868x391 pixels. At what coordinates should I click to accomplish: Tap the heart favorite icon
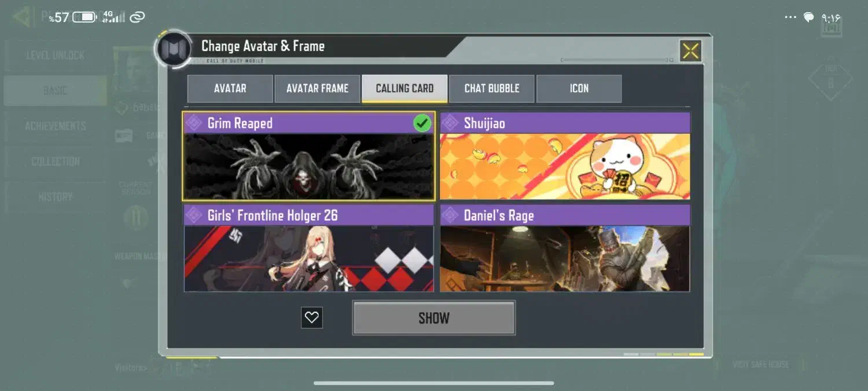click(312, 317)
